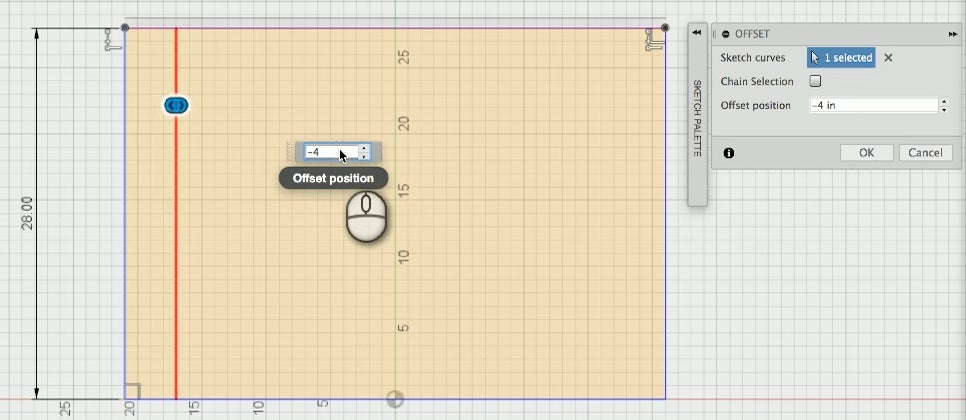The height and width of the screenshot is (420, 966).
Task: Expand the Sketch Palette with double-arrow icon
Action: click(697, 33)
